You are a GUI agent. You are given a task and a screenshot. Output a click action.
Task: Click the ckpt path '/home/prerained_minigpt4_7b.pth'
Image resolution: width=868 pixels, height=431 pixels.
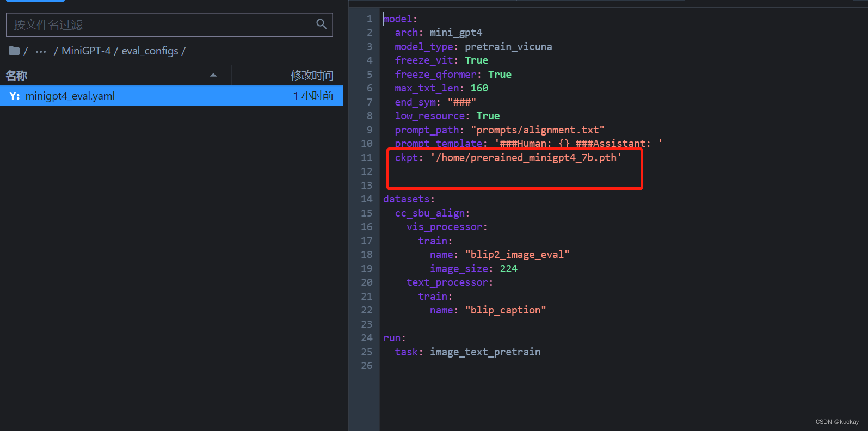click(x=526, y=158)
